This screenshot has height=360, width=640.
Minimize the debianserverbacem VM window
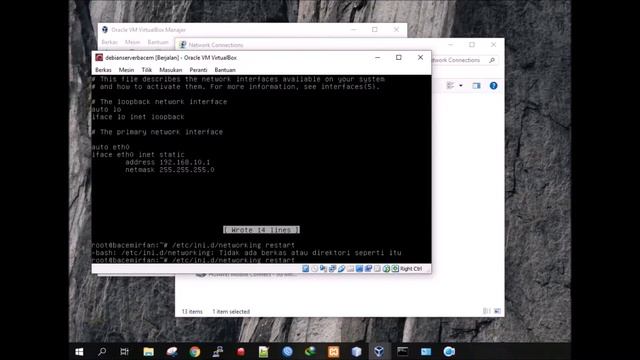(378, 58)
